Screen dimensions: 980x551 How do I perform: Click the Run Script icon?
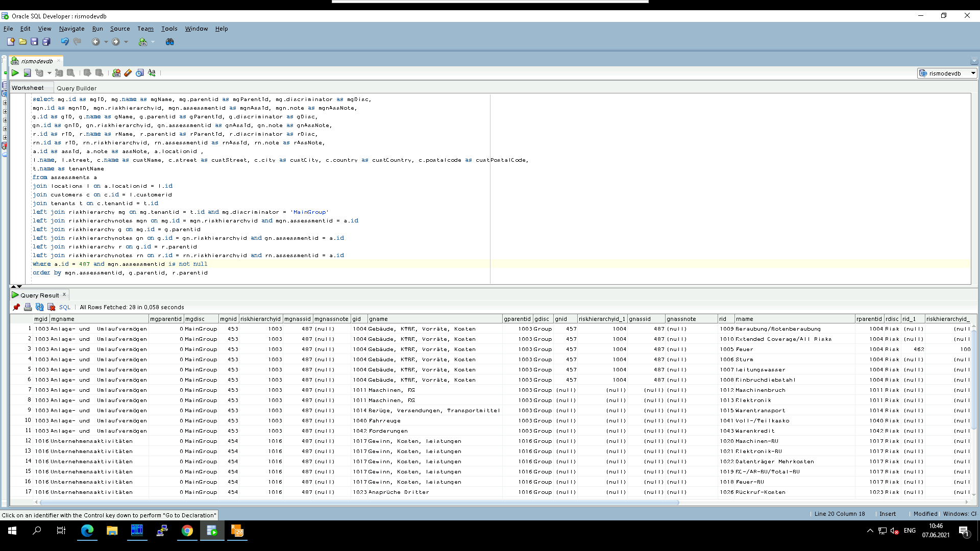pos(27,73)
